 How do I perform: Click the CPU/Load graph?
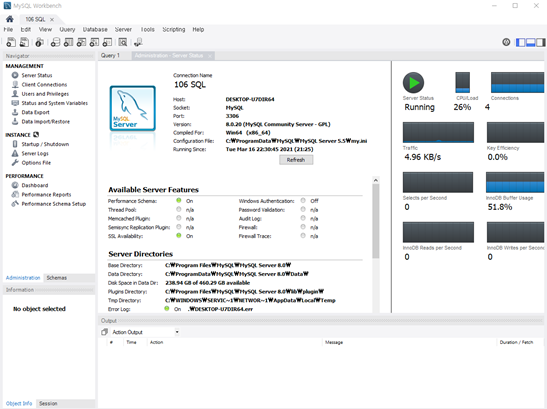point(463,82)
